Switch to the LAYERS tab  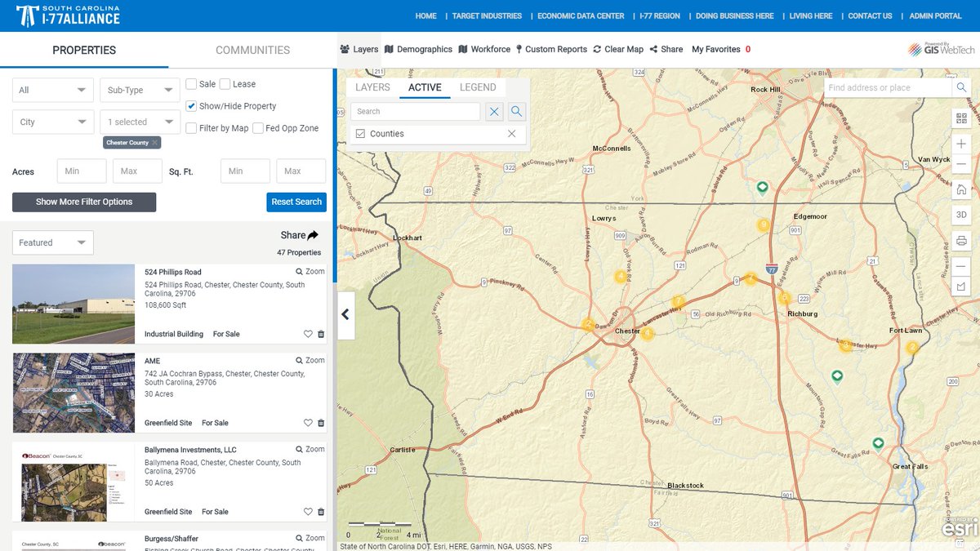[372, 87]
